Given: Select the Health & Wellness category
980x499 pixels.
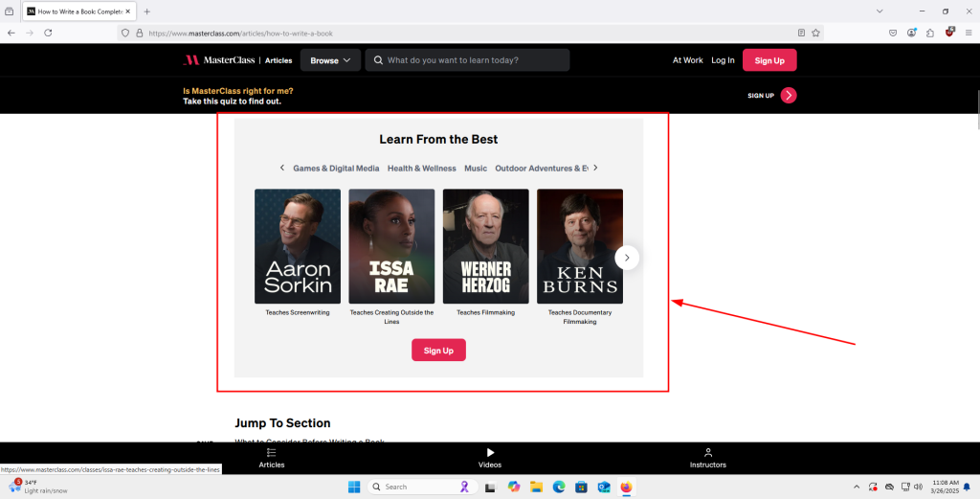Looking at the screenshot, I should pyautogui.click(x=422, y=169).
